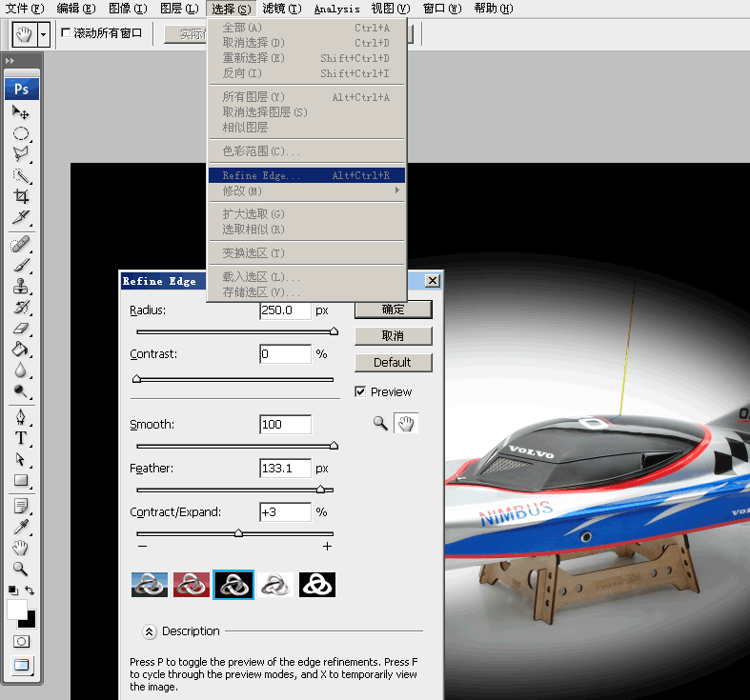This screenshot has width=750, height=700.
Task: Select the Move tool
Action: point(20,112)
